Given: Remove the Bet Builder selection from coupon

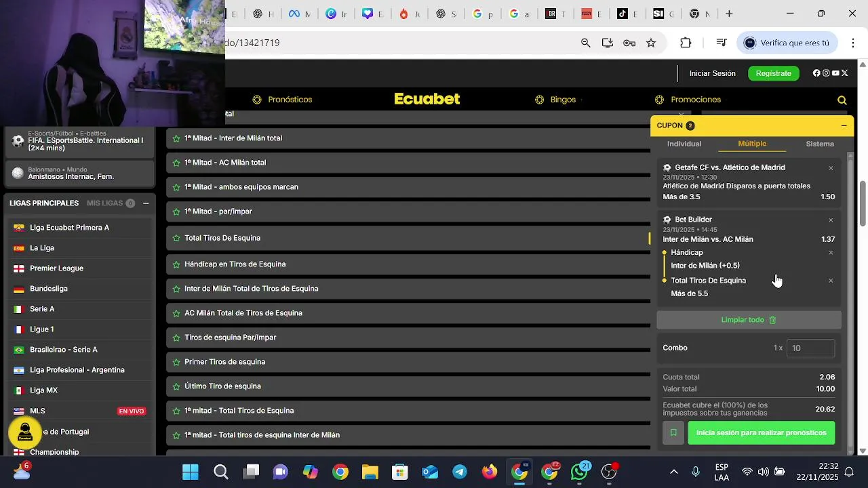Looking at the screenshot, I should (831, 220).
